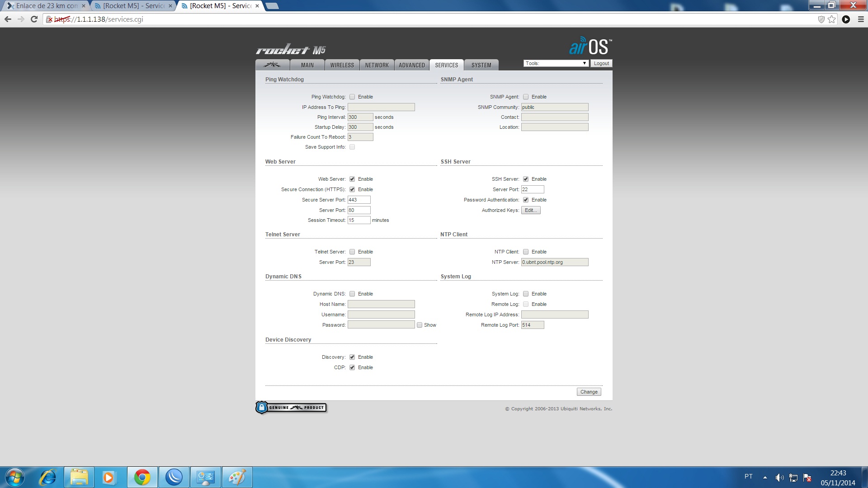Open the Chrome hamburger menu icon

861,19
